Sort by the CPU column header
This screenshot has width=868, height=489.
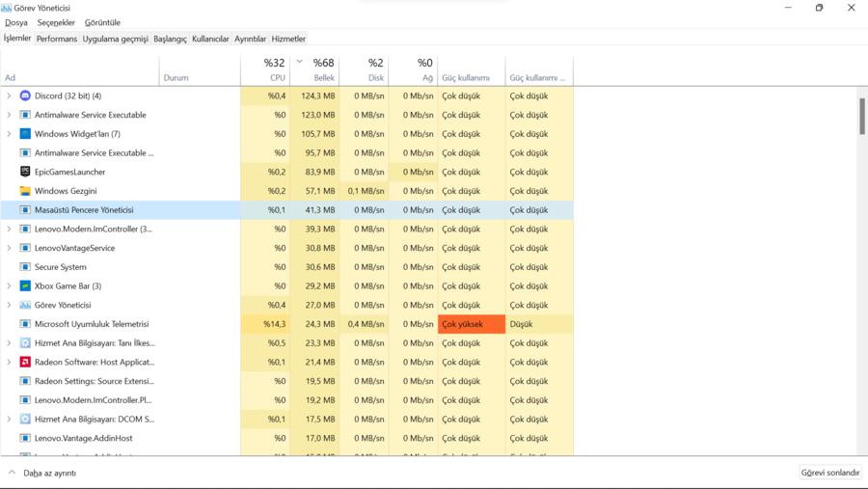tap(265, 70)
